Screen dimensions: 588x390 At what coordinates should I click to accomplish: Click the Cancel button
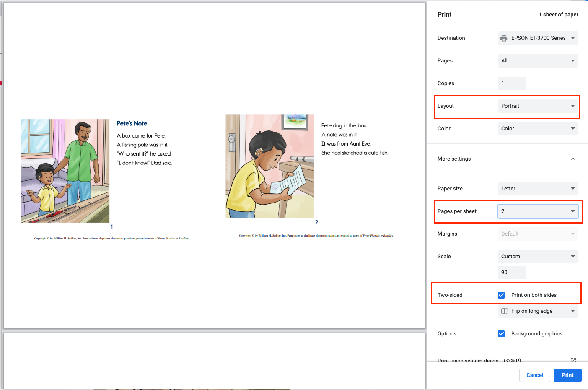coord(535,375)
